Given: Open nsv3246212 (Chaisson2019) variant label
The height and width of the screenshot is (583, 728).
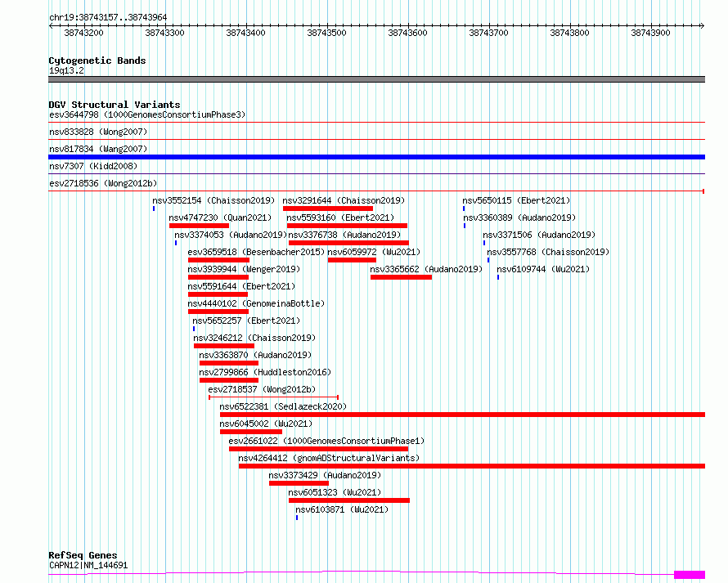Looking at the screenshot, I should coord(254,338).
